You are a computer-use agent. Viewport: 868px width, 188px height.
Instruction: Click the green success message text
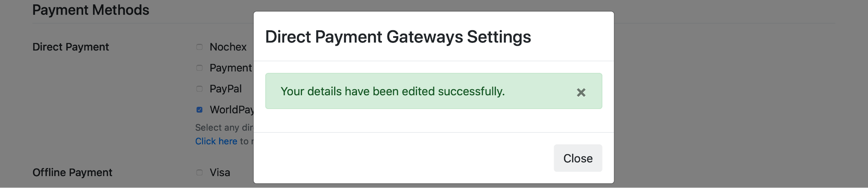tap(392, 91)
